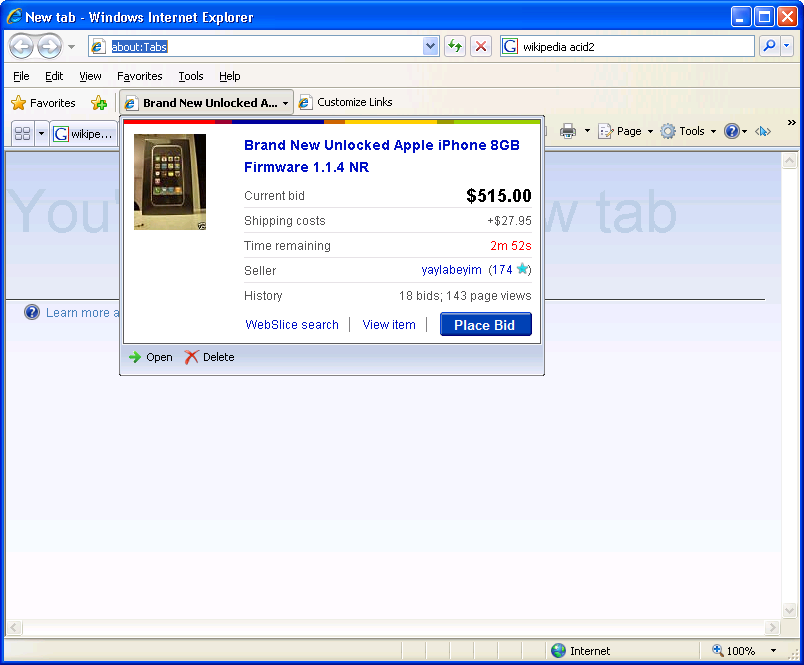Show Quick Tabs grid view
This screenshot has width=804, height=665.
pyautogui.click(x=23, y=134)
